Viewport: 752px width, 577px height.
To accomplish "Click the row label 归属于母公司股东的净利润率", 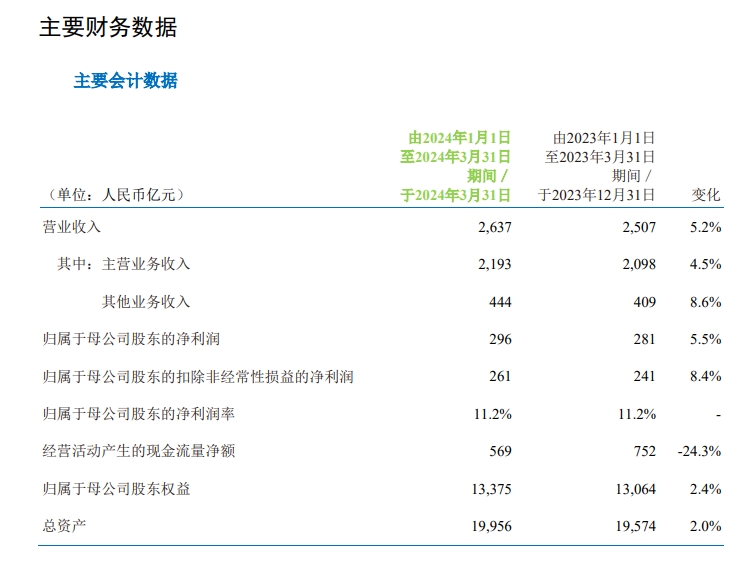I will point(139,413).
